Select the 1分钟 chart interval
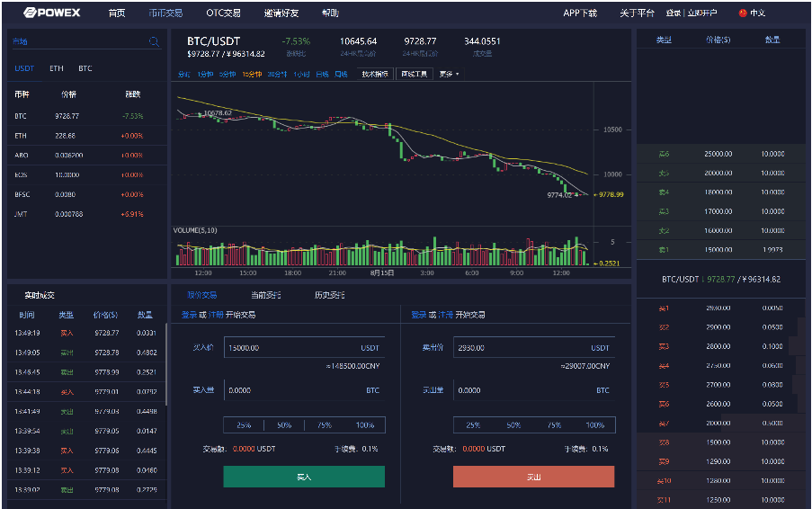 [x=205, y=75]
